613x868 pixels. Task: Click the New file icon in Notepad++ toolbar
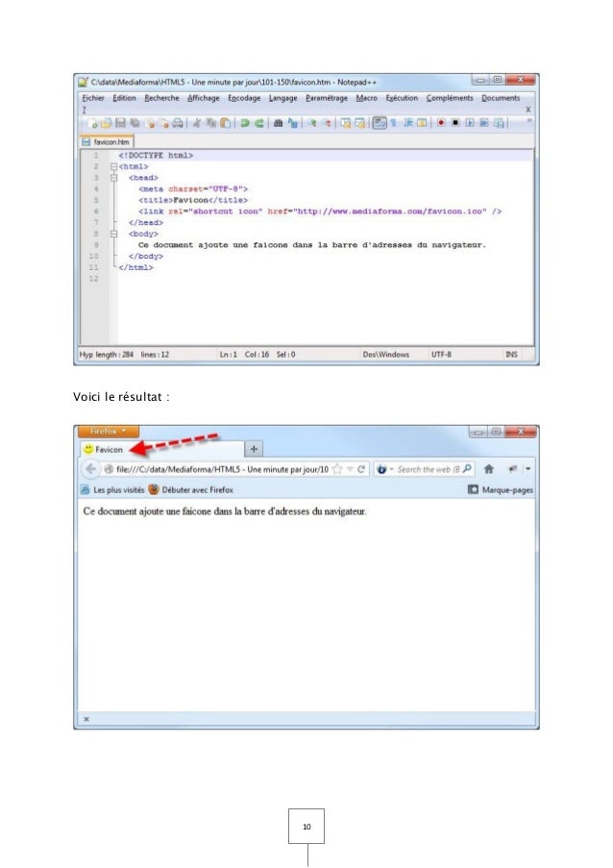click(x=93, y=123)
